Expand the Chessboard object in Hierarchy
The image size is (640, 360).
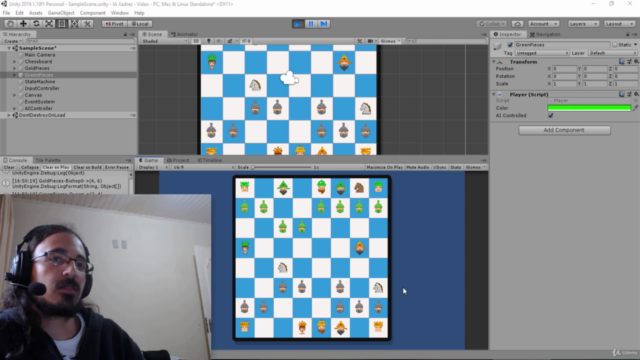click(x=15, y=62)
